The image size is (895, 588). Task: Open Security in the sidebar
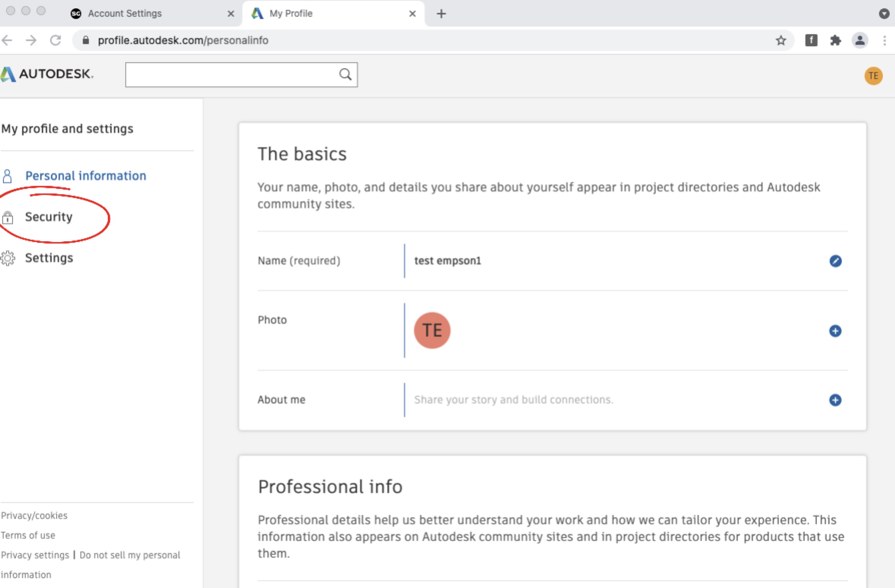tap(49, 217)
